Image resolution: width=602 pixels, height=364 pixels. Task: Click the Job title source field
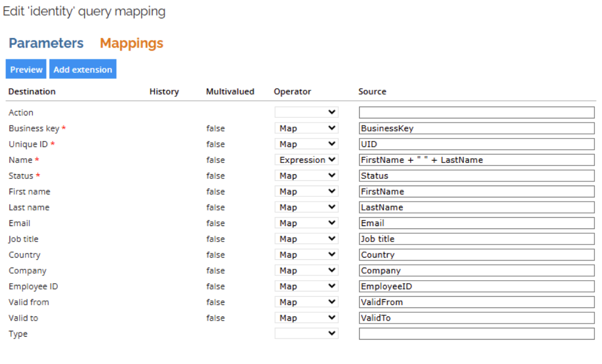(477, 239)
